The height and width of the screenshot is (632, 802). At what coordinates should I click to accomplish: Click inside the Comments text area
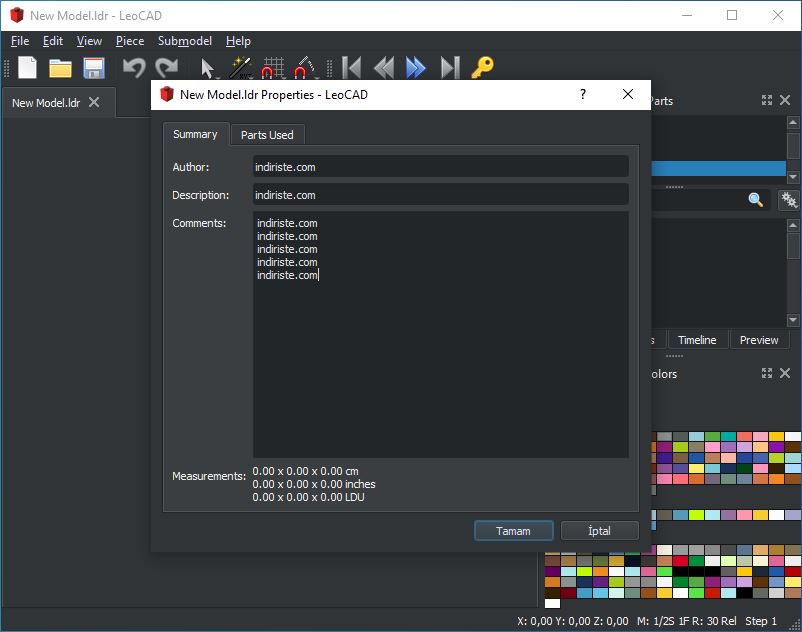pos(440,334)
